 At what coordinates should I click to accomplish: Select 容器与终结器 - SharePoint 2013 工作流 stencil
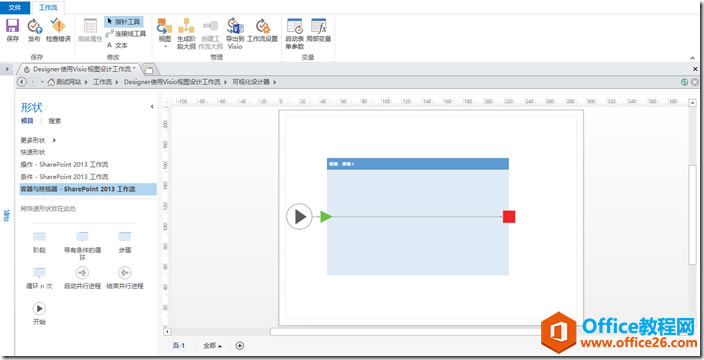click(88, 189)
